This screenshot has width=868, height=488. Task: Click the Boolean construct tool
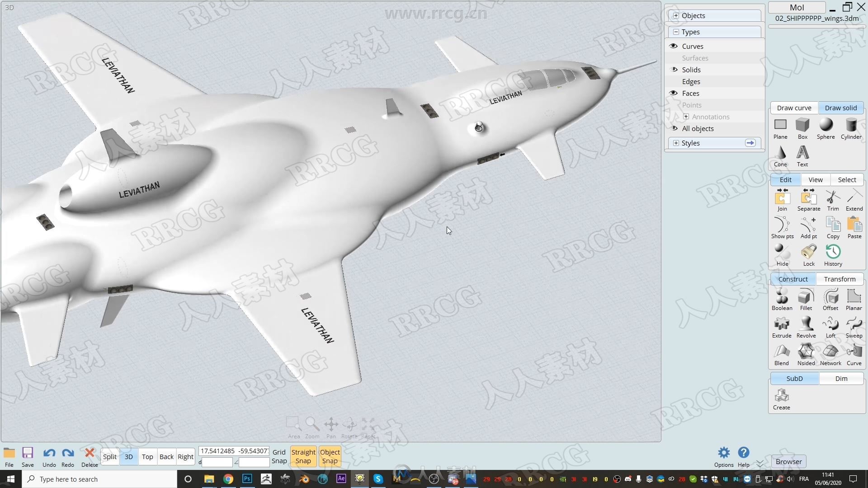pos(782,297)
